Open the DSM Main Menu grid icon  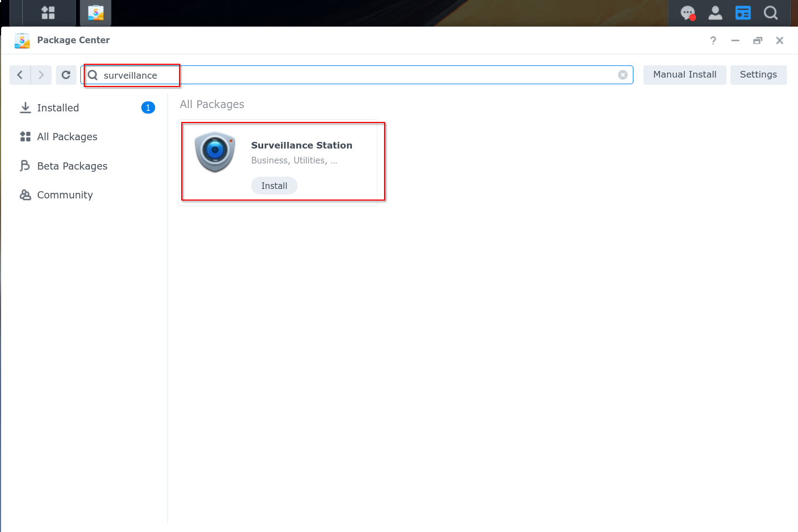48,13
